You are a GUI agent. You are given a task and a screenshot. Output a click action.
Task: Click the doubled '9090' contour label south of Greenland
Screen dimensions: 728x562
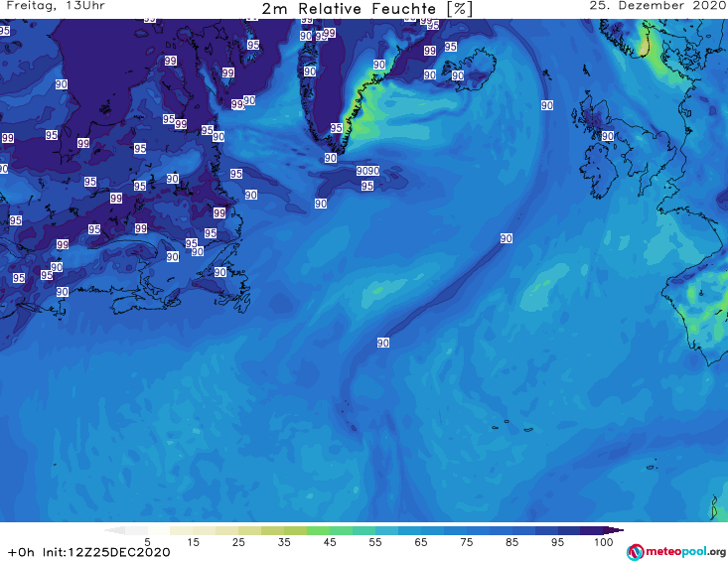(367, 171)
